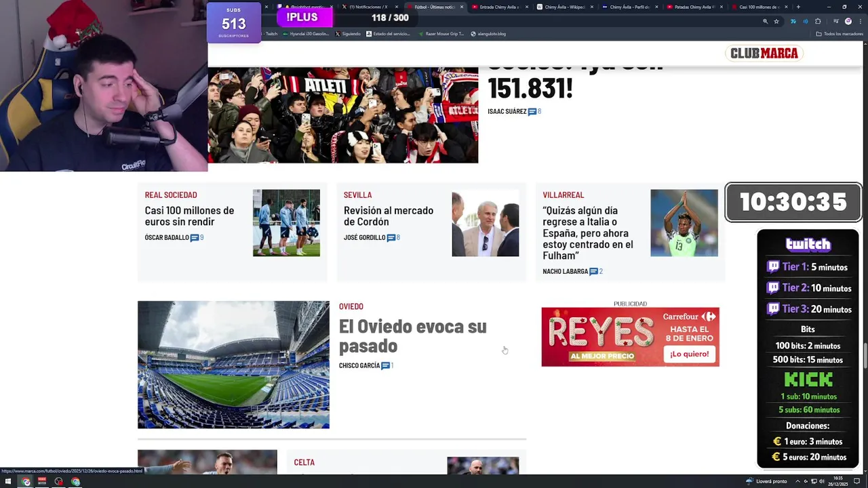Switch to the Notificaciones / X tab
The width and height of the screenshot is (868, 488).
(x=368, y=7)
